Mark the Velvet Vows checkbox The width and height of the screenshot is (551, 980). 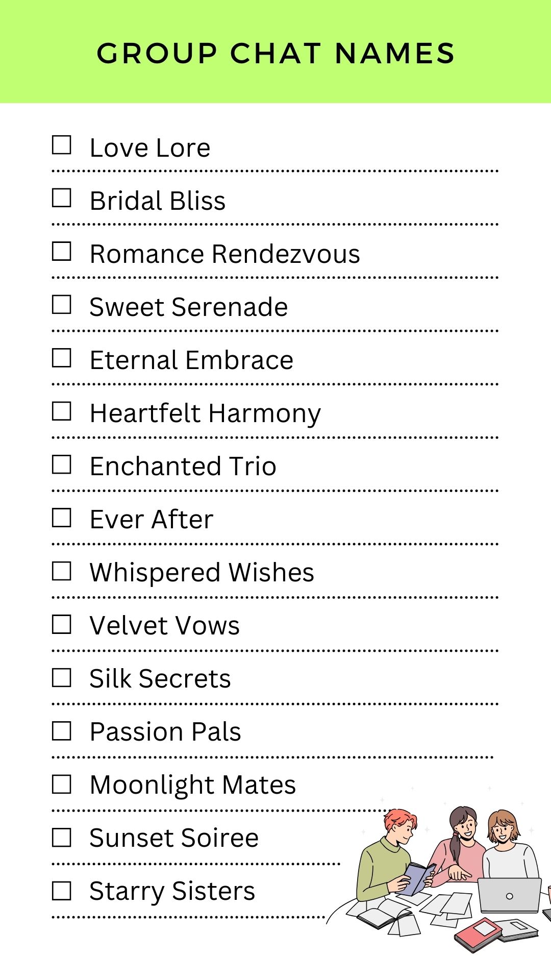pos(62,624)
